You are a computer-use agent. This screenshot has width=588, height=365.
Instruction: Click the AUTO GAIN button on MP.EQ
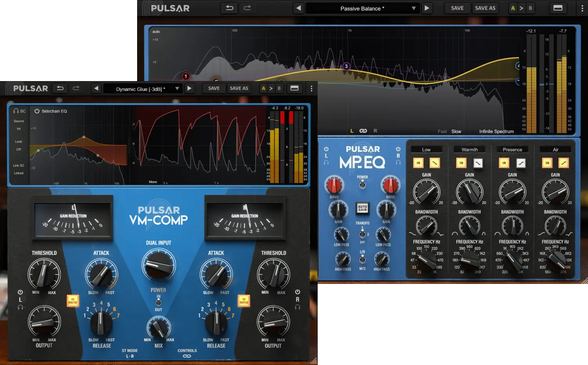362,208
